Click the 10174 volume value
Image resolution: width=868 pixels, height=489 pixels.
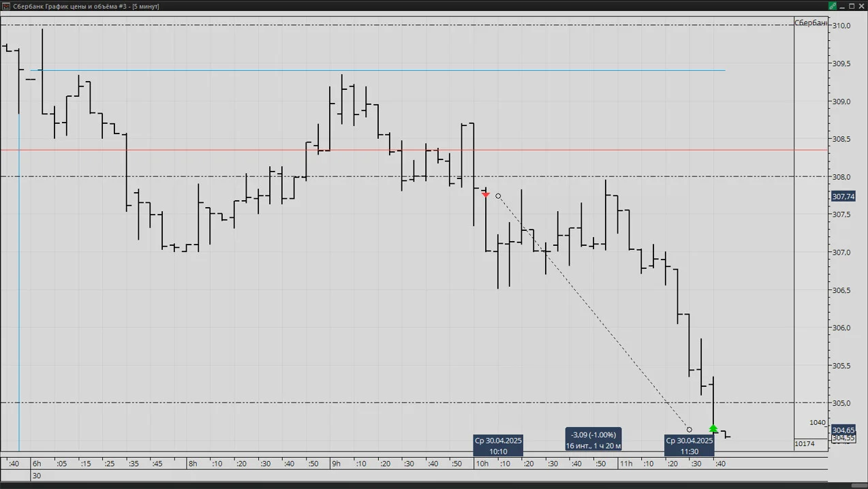805,444
